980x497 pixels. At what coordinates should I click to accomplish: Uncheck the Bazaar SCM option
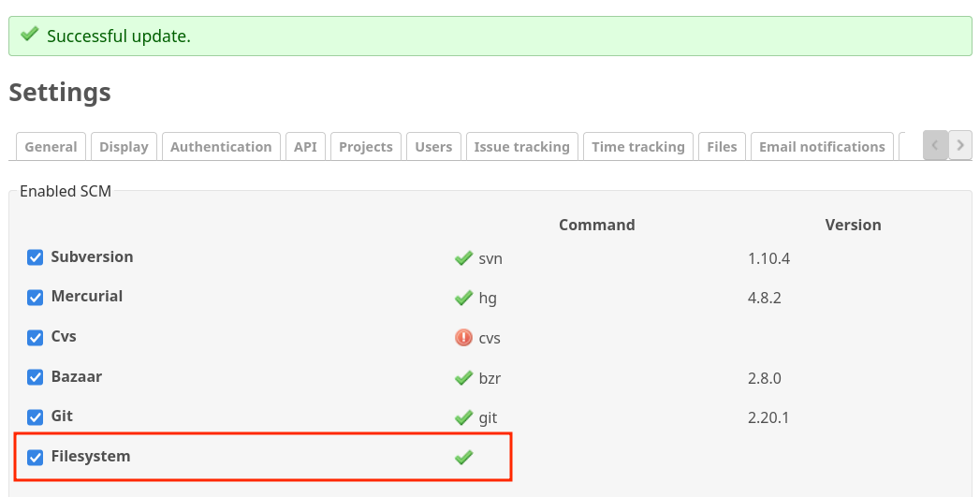(35, 377)
